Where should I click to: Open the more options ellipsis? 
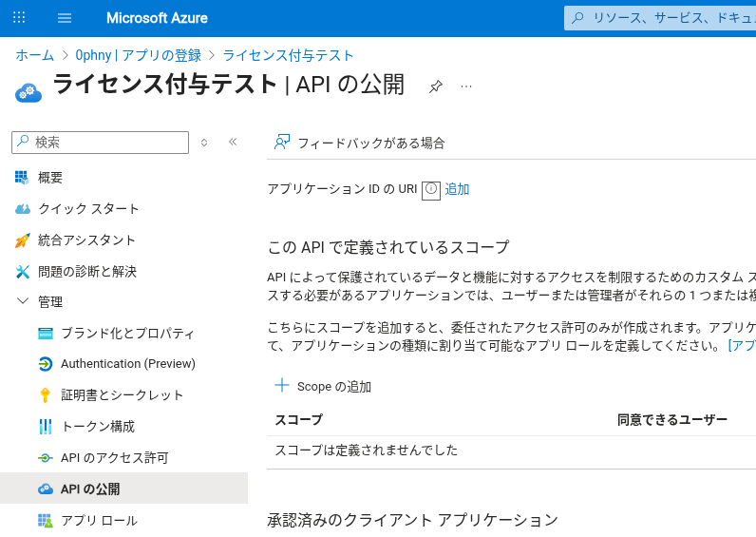[465, 86]
